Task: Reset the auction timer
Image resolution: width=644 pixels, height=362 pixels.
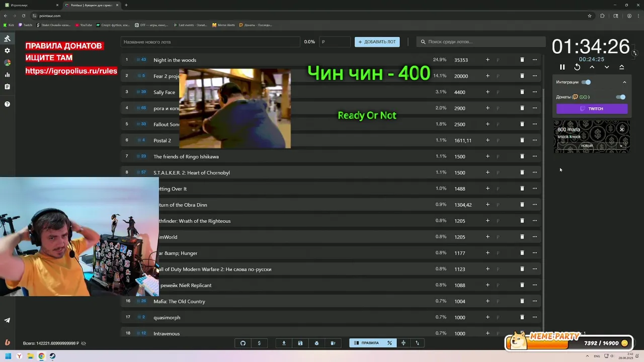Action: pos(577,67)
